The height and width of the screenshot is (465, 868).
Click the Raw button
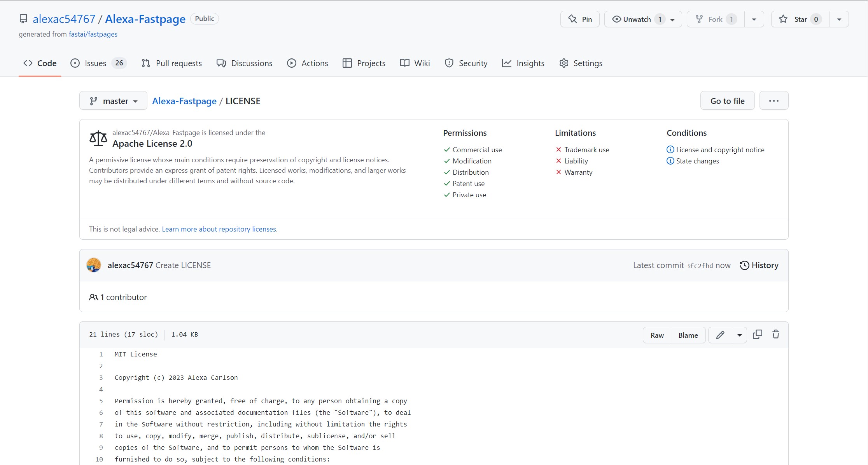657,335
